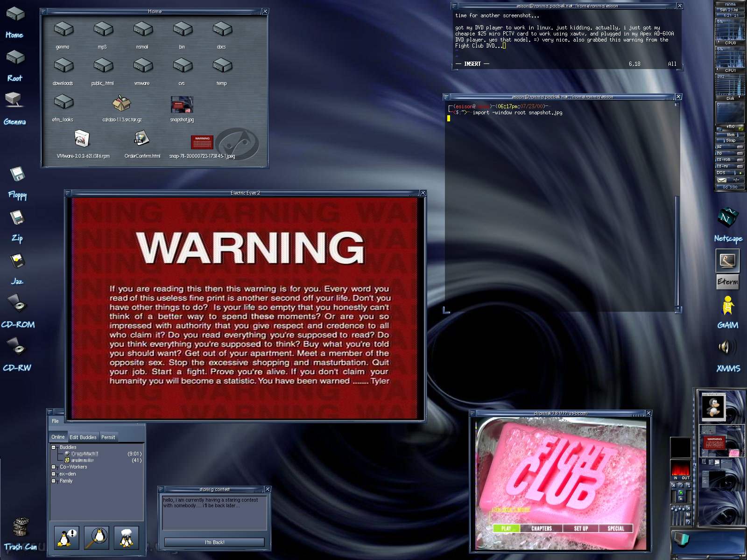Viewport: 747px width, 560px height.
Task: Open the channel 78 xawtv window menu button
Action: (472, 413)
